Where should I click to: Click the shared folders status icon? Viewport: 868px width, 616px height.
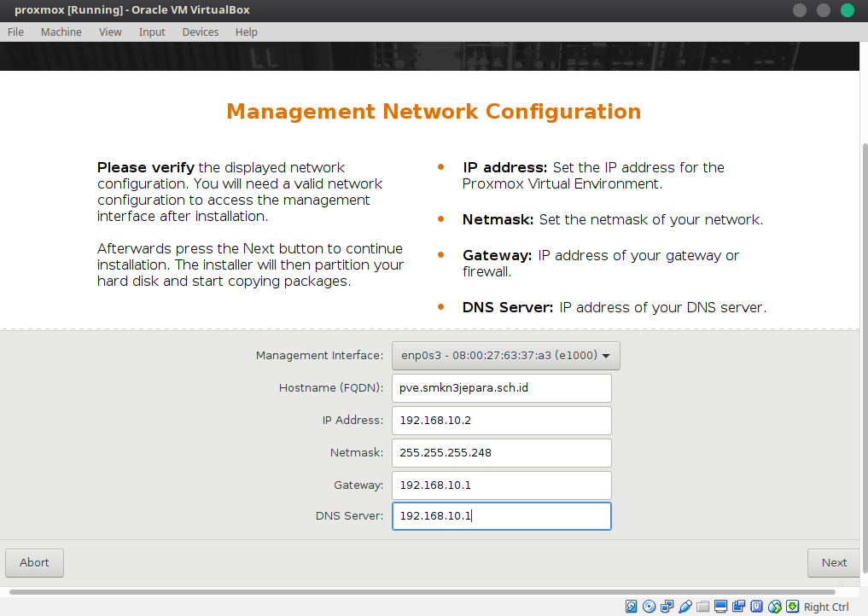pos(703,607)
